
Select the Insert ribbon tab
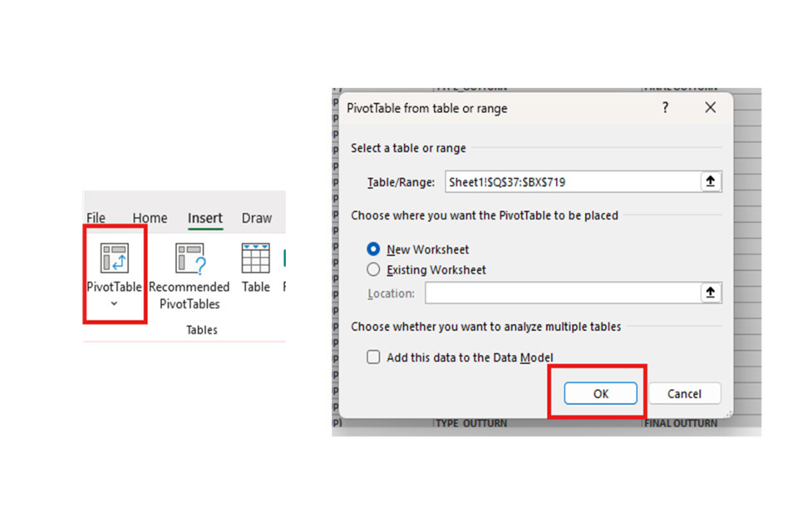(204, 218)
